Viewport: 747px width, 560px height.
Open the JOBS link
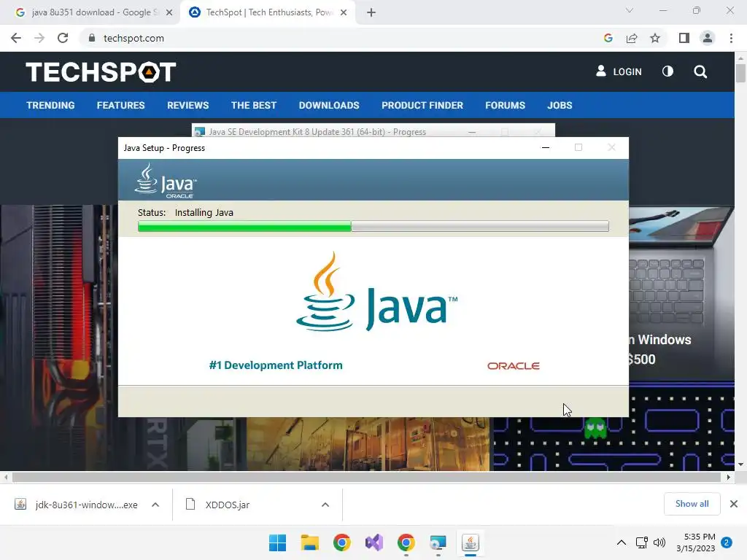560,105
